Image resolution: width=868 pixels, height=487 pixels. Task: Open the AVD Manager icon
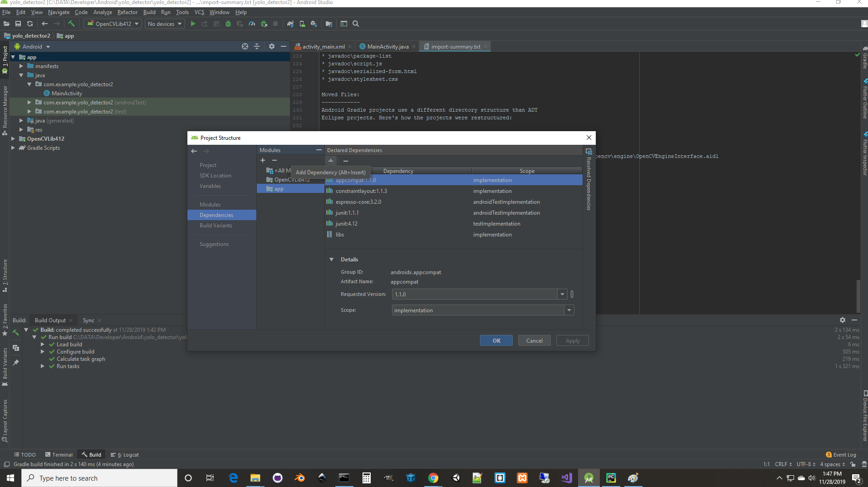[302, 24]
